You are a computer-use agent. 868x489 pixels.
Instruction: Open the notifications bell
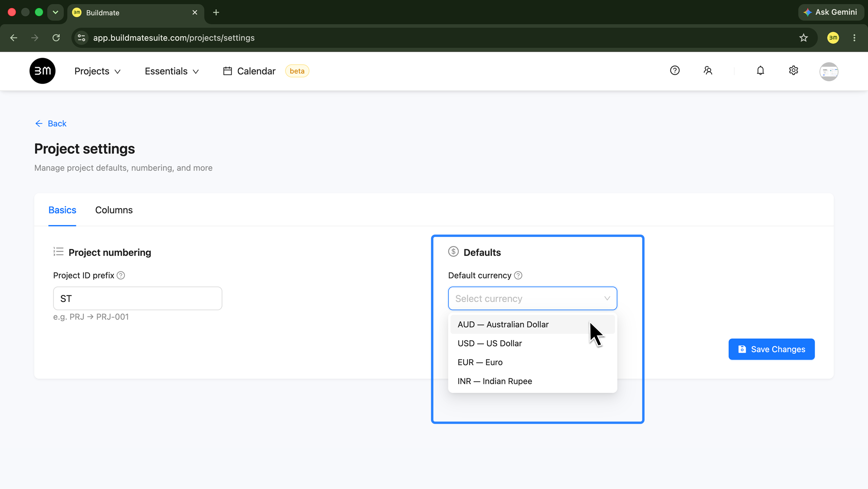761,71
